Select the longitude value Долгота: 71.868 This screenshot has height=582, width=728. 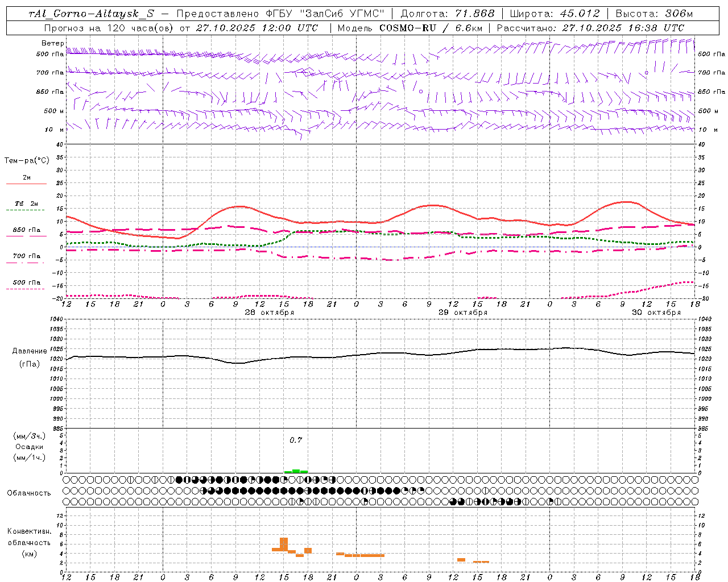point(448,14)
